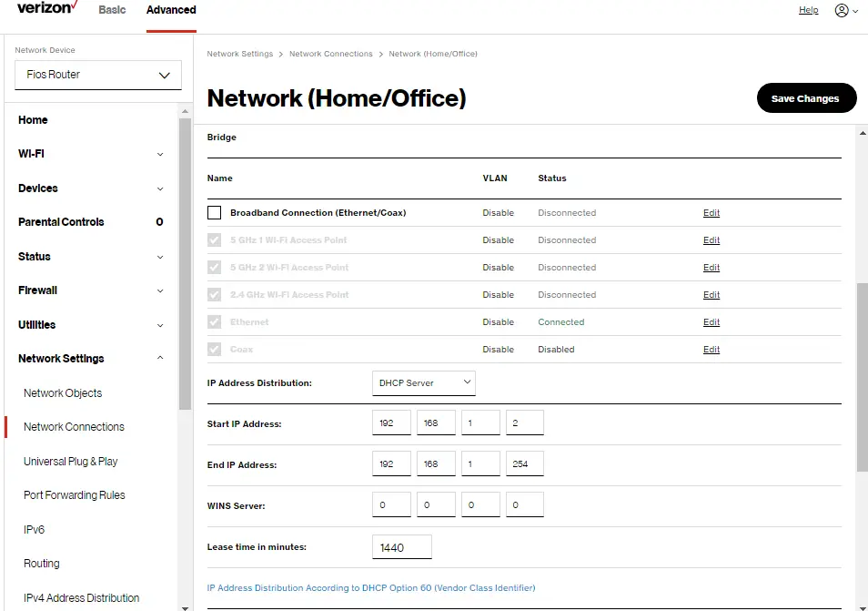This screenshot has height=611, width=868.
Task: Click the Lease time input field
Action: point(401,546)
